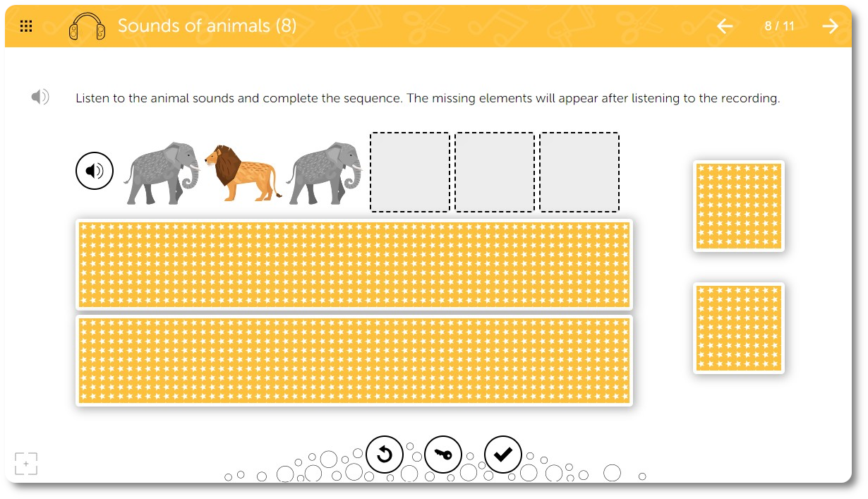Click the checkmark to verify answers
This screenshot has height=499, width=868.
pyautogui.click(x=502, y=454)
